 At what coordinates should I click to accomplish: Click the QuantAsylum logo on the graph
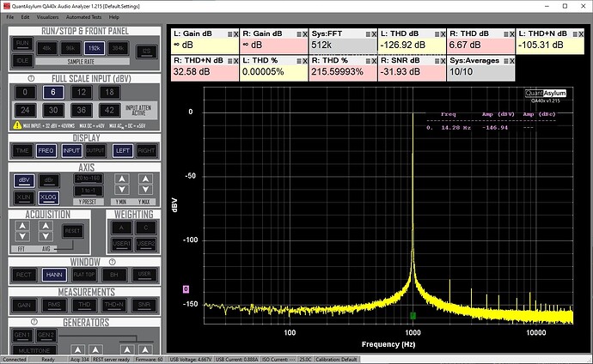[546, 93]
